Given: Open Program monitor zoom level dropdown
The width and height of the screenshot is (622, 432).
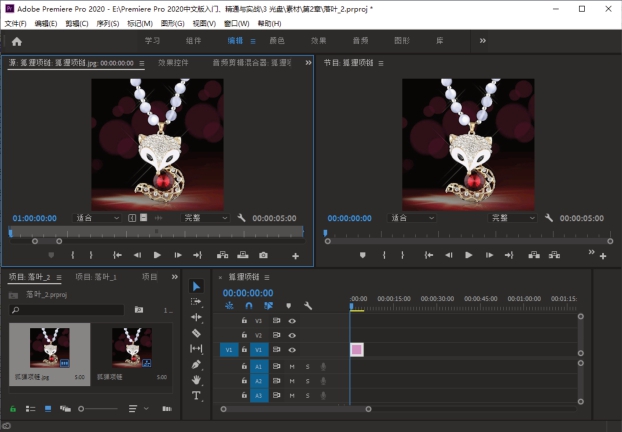Looking at the screenshot, I should pyautogui.click(x=412, y=218).
